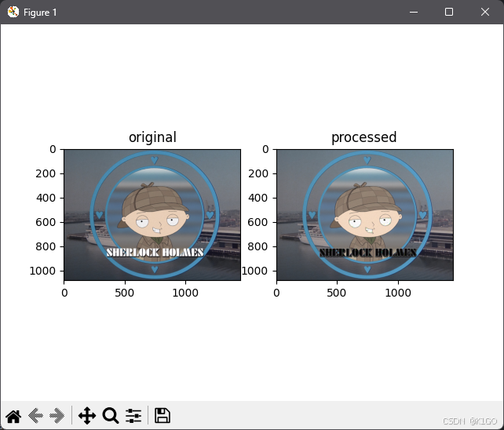Viewport: 504px width, 430px height.
Task: Click the y-axis label 800 of processed plot
Action: [x=258, y=246]
